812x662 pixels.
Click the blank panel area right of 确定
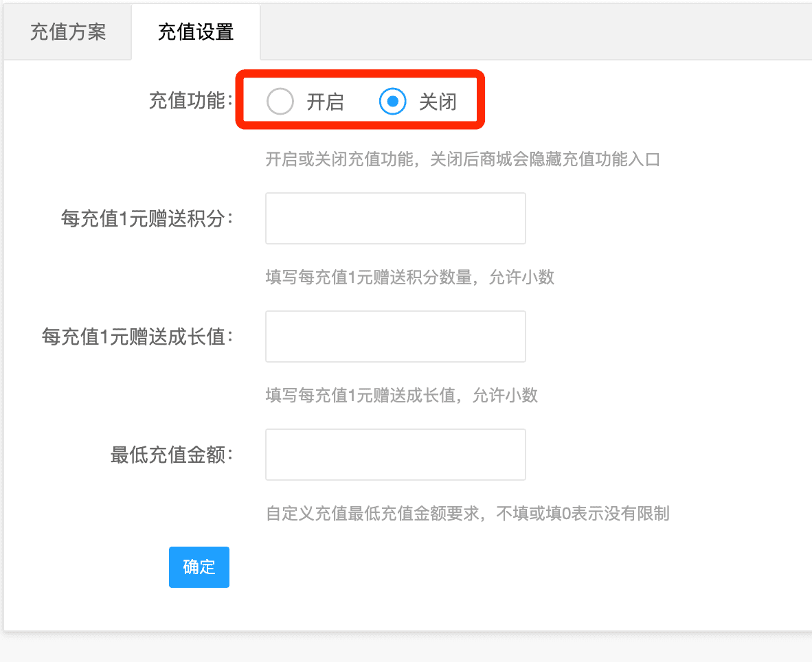click(481, 567)
